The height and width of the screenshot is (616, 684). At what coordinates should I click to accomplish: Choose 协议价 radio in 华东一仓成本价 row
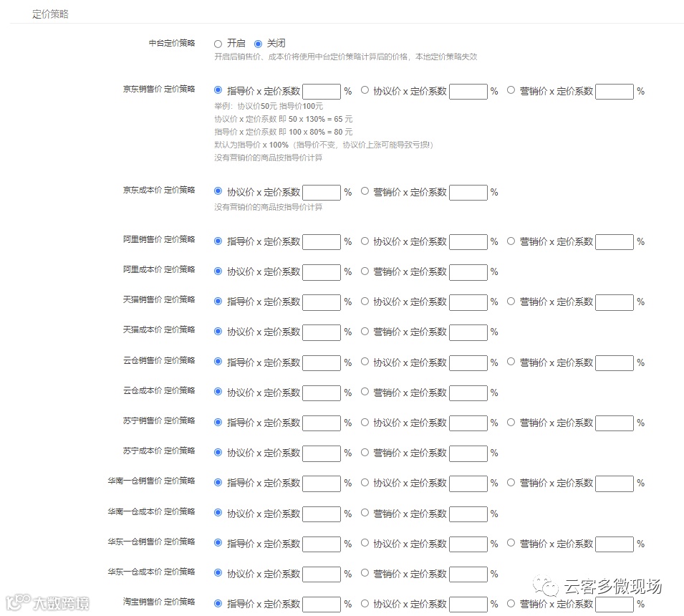218,573
